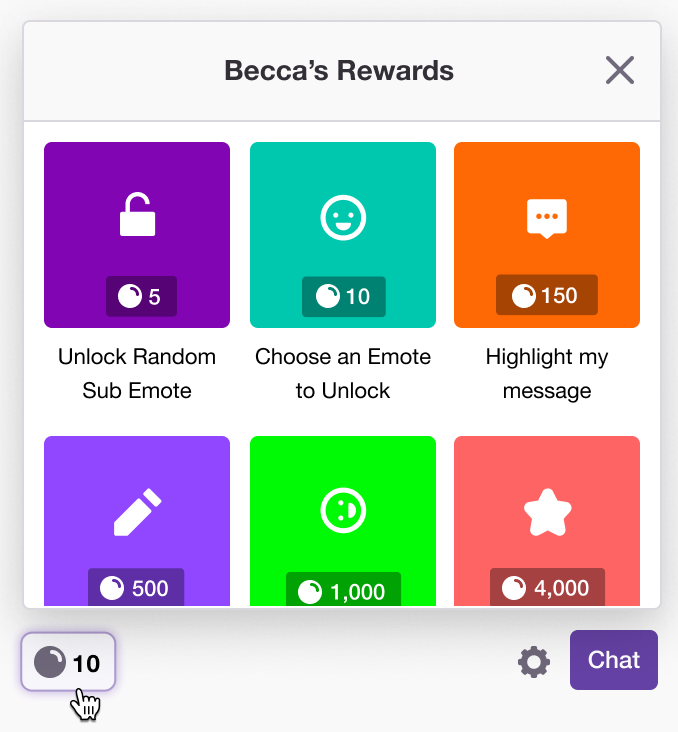
Task: Click the modified emote face icon on green tile
Action: point(343,510)
